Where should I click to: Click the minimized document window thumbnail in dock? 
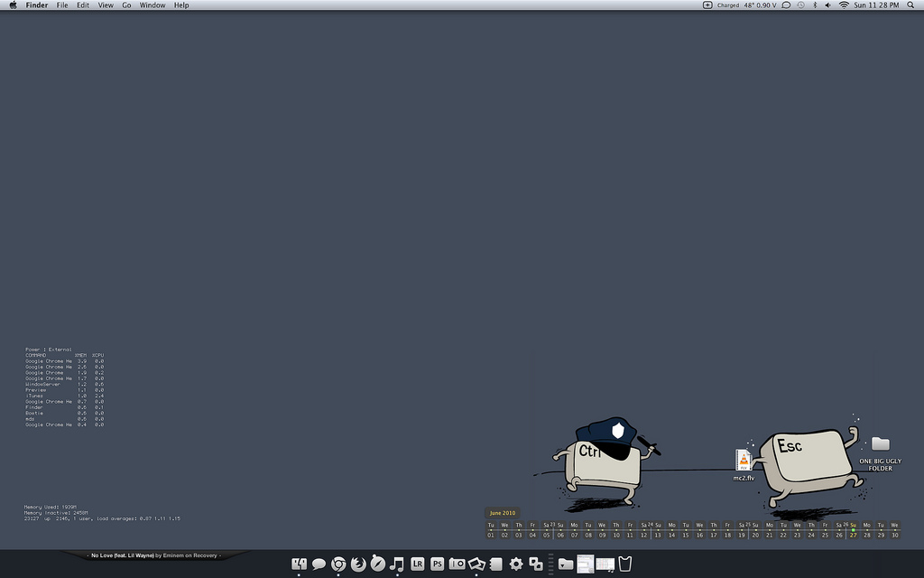pos(585,564)
